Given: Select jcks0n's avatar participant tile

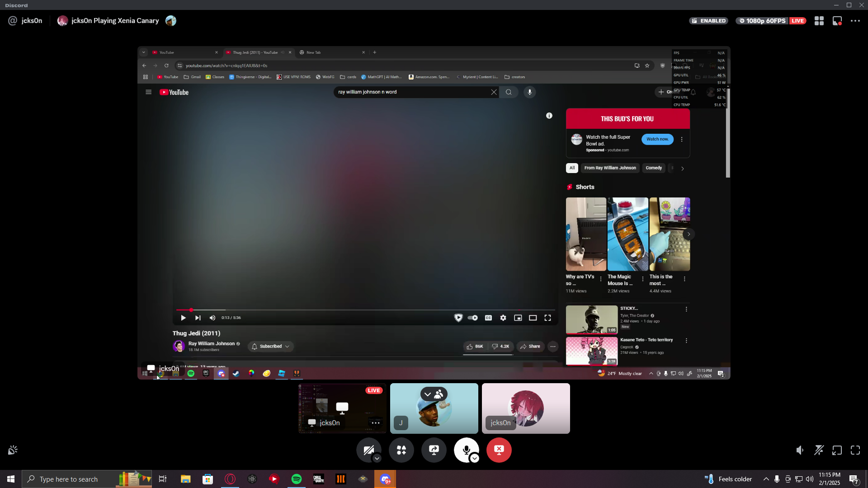Looking at the screenshot, I should click(x=526, y=408).
